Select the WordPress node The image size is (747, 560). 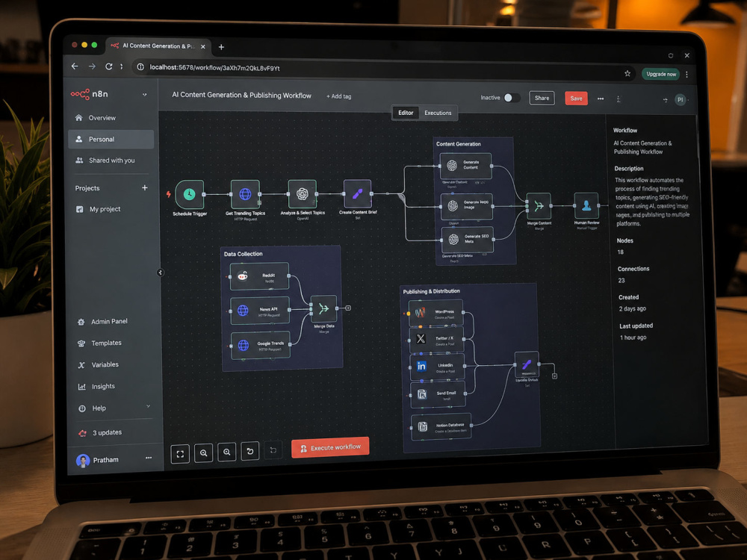coord(436,313)
